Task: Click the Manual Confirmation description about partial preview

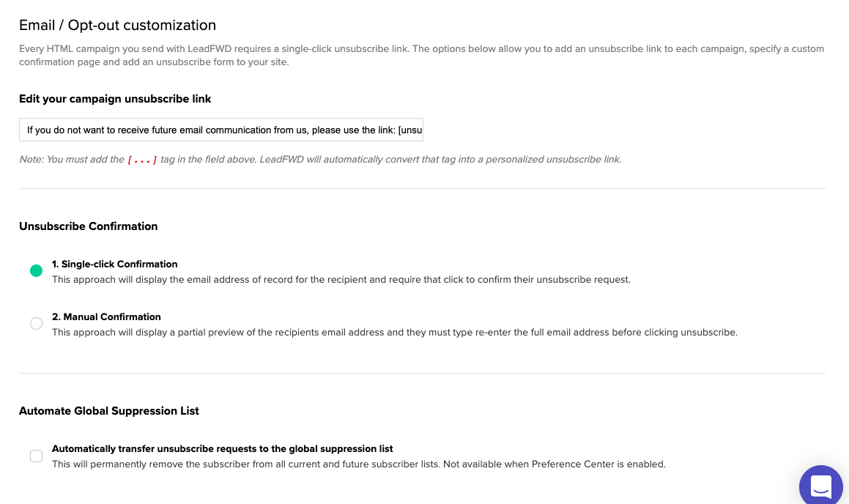Action: pyautogui.click(x=395, y=333)
